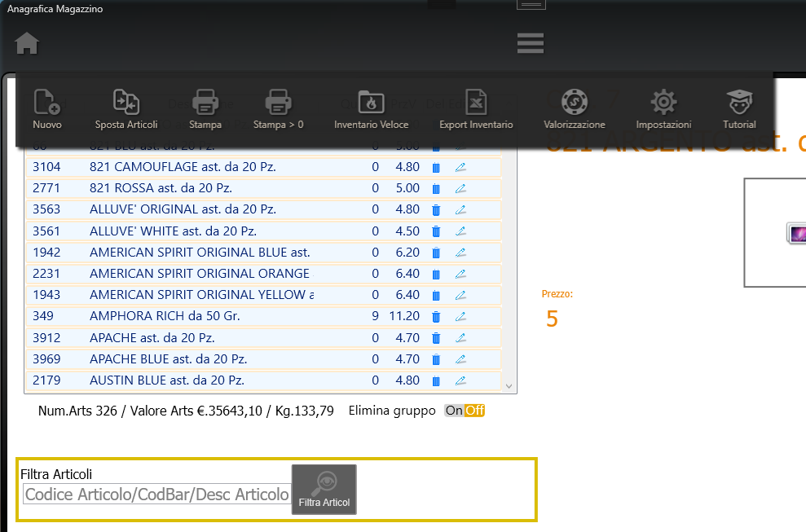Export inventory via Export Inventario
Viewport: 806px width, 532px height.
pos(476,109)
